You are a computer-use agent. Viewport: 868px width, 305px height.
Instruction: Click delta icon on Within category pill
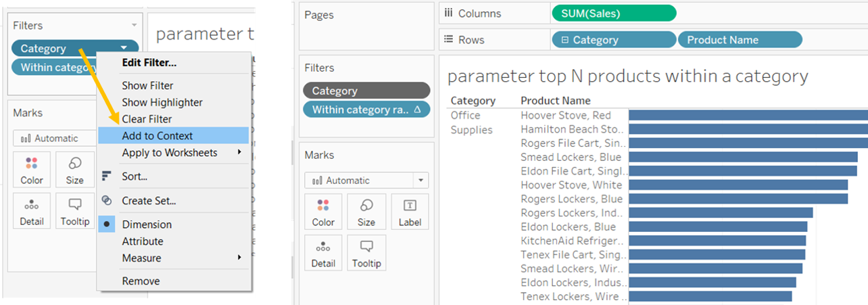click(x=416, y=110)
